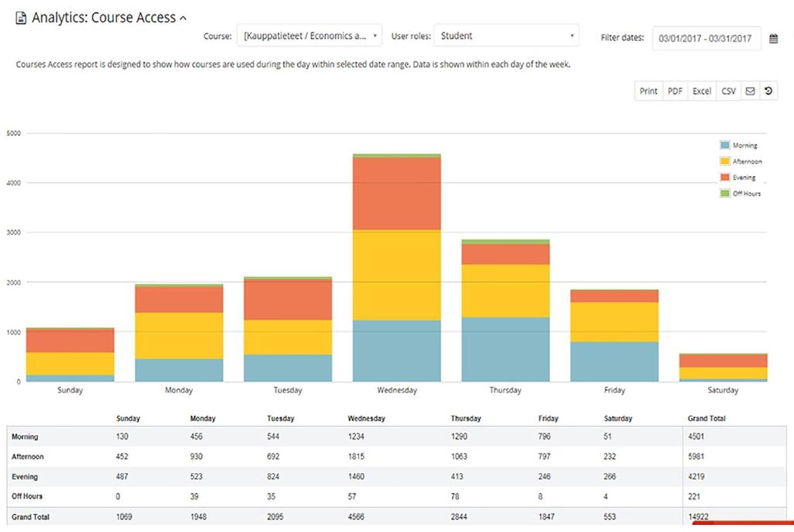The height and width of the screenshot is (532, 794).
Task: Collapse the Analytics: Course Access caret
Action: click(x=183, y=19)
